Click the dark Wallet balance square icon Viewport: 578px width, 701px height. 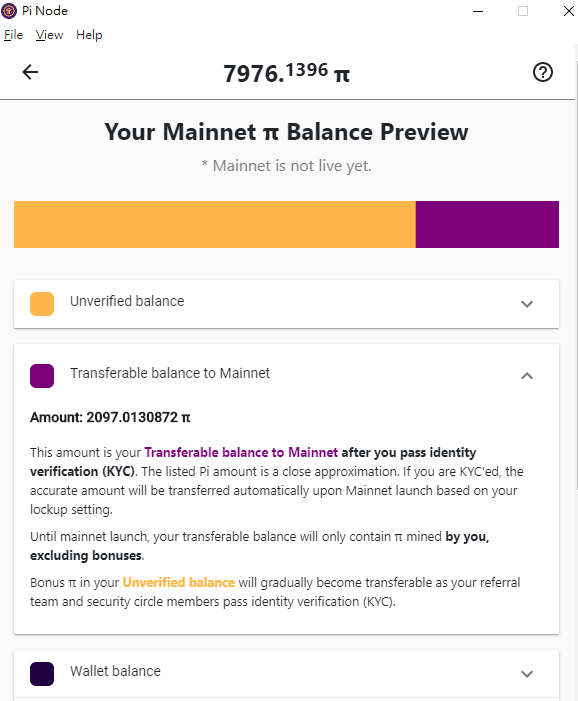pyautogui.click(x=42, y=674)
